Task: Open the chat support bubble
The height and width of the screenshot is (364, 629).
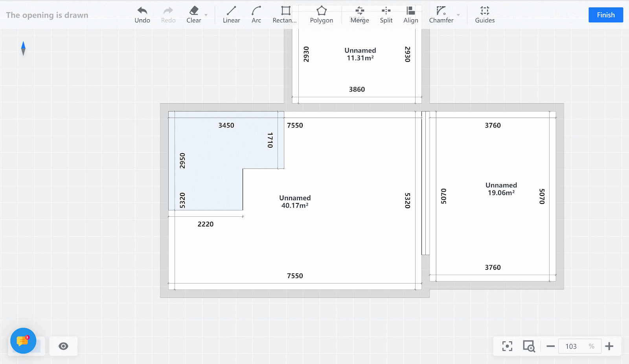Action: click(x=23, y=341)
